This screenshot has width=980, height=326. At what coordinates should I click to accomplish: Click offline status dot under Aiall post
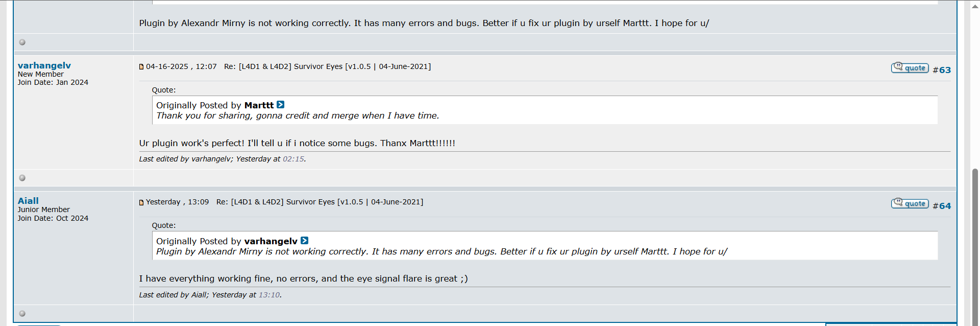(x=22, y=313)
